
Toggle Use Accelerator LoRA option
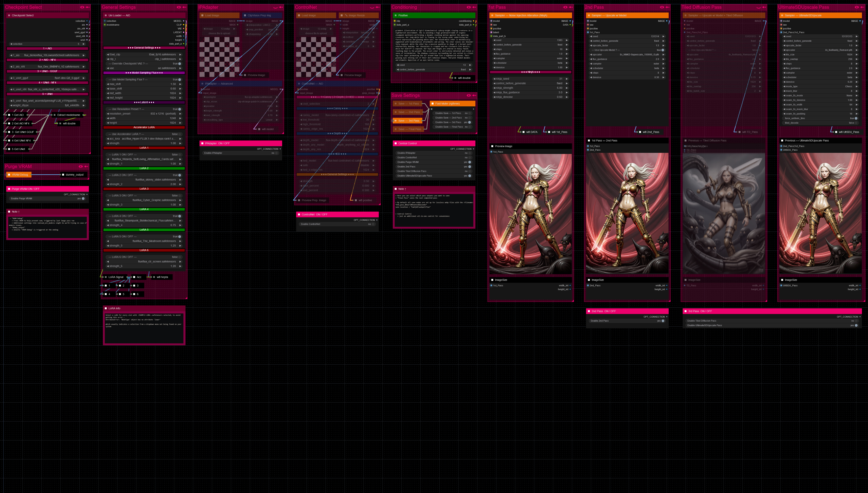pyautogui.click(x=180, y=134)
